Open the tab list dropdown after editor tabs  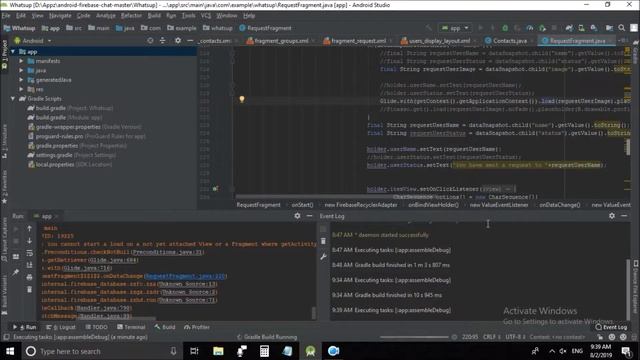point(623,41)
